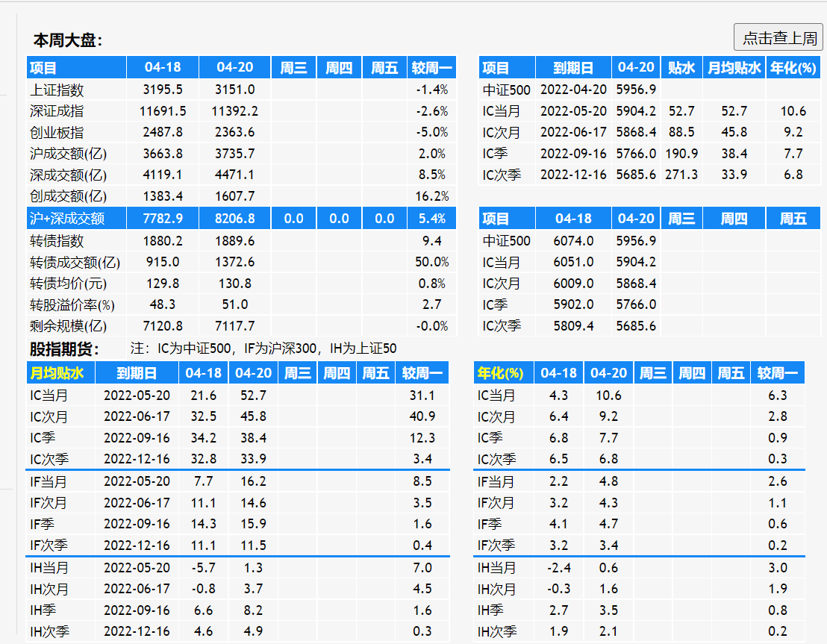Click the -5.7 value for IH当月
The height and width of the screenshot is (644, 827).
coord(203,568)
